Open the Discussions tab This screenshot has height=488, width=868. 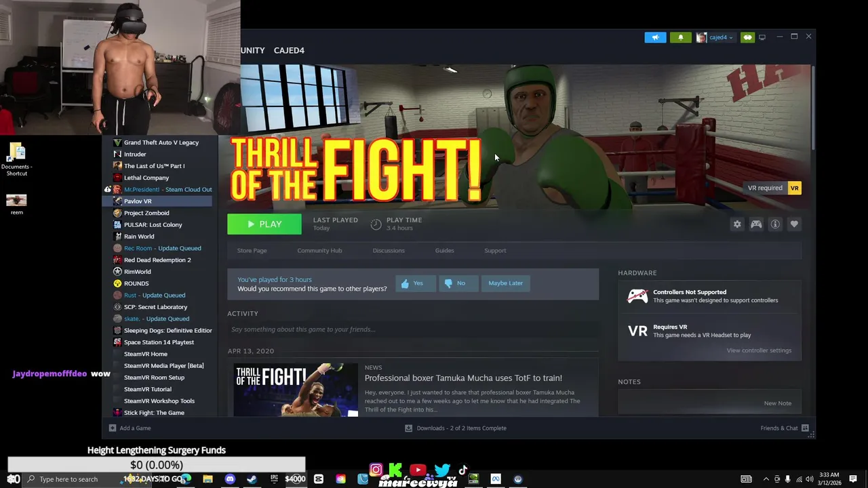[x=389, y=251]
